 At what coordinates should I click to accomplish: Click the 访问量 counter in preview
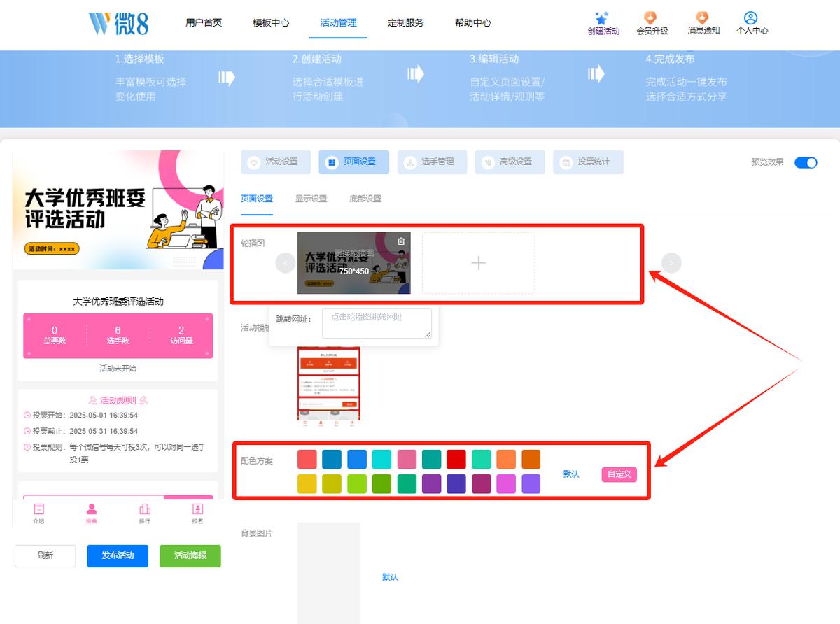point(181,335)
